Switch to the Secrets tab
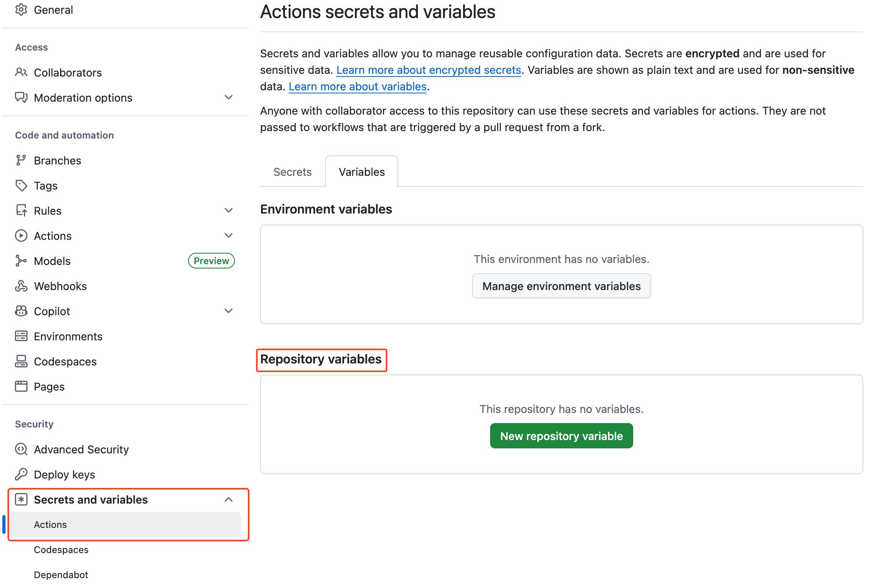Viewport: 879px width, 588px height. [292, 172]
